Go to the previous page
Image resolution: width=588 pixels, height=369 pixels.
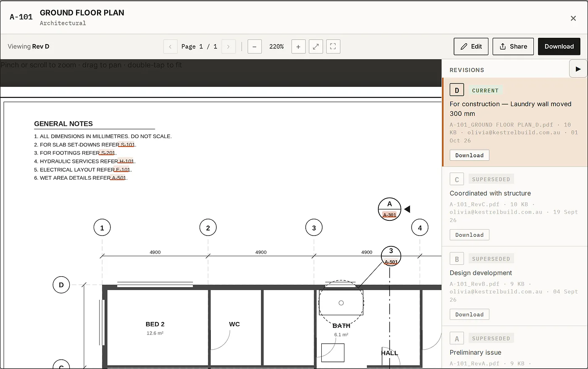pos(170,47)
